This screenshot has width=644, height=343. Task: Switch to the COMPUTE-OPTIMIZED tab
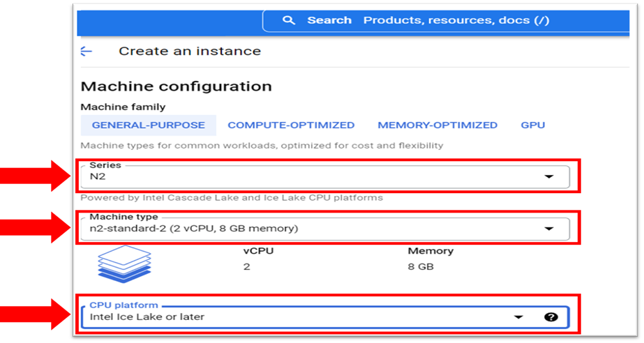pyautogui.click(x=291, y=125)
